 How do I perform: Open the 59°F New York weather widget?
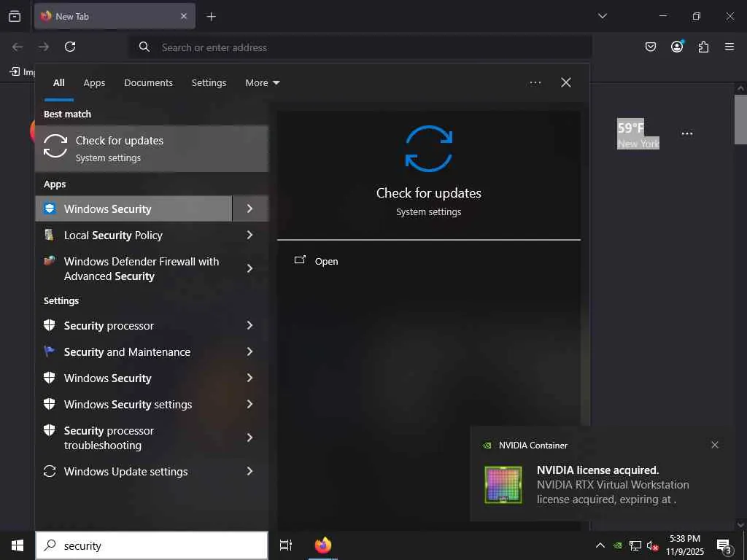(638, 134)
